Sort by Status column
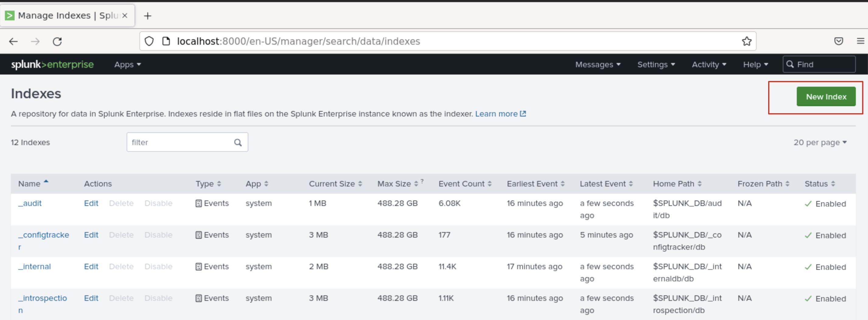The width and height of the screenshot is (868, 320). (820, 184)
